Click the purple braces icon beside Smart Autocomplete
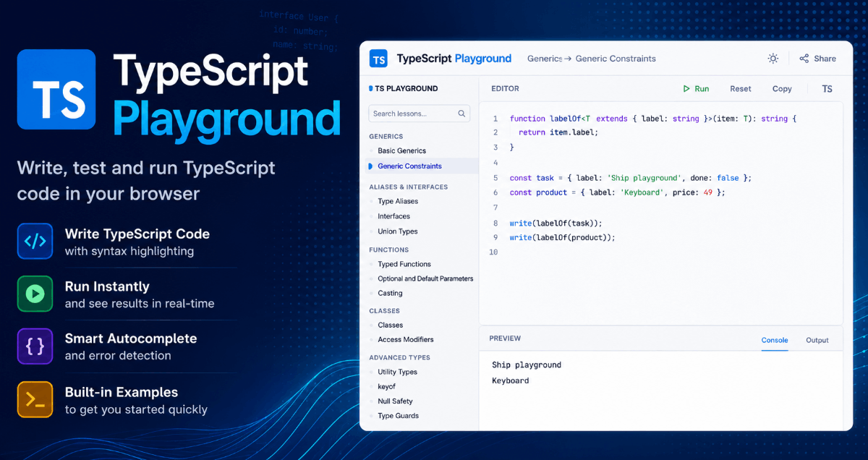 click(35, 346)
